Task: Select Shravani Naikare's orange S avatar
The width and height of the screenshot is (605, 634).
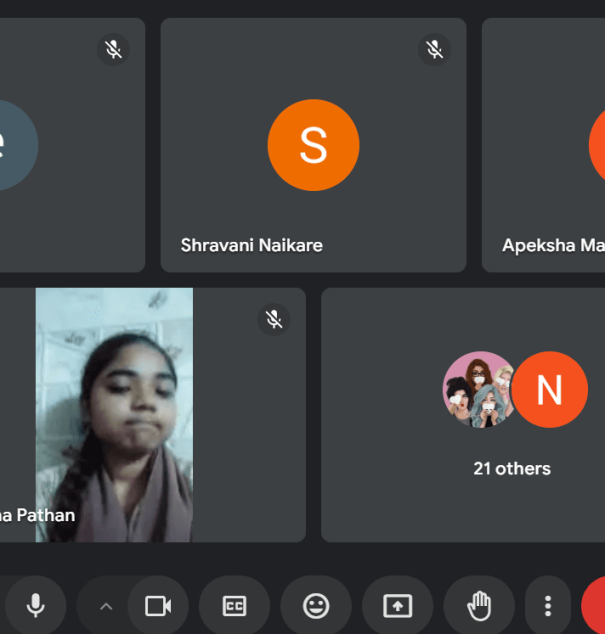Action: click(313, 145)
